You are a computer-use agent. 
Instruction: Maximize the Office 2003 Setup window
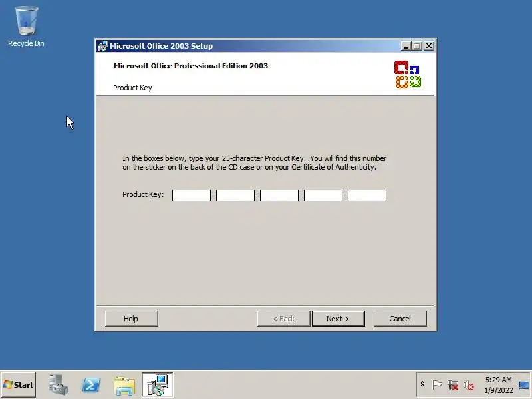click(417, 46)
